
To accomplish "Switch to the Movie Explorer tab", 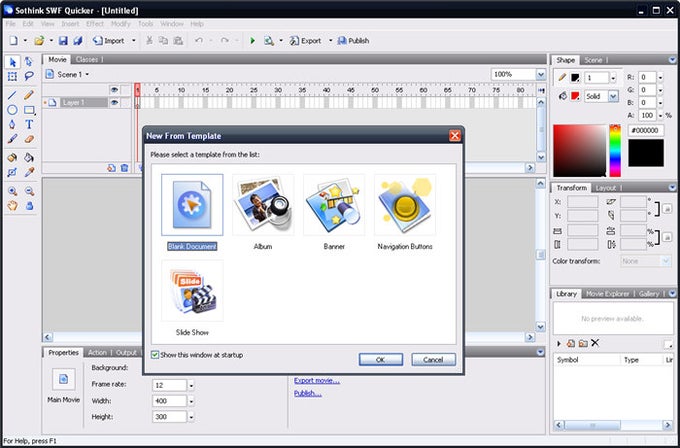I will click(608, 294).
